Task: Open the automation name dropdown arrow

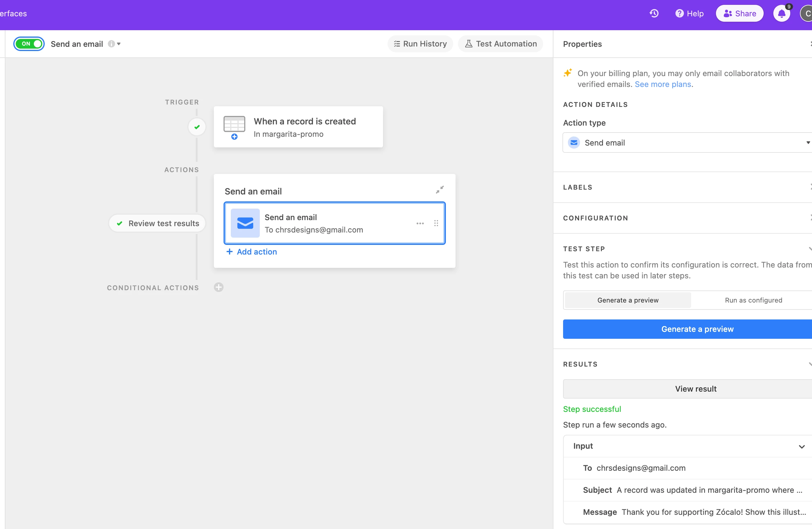Action: click(x=119, y=44)
